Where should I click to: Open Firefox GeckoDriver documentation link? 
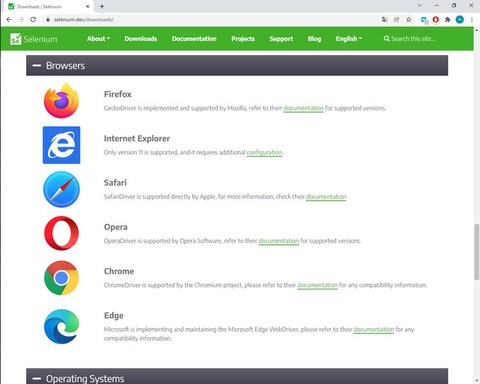pos(303,108)
